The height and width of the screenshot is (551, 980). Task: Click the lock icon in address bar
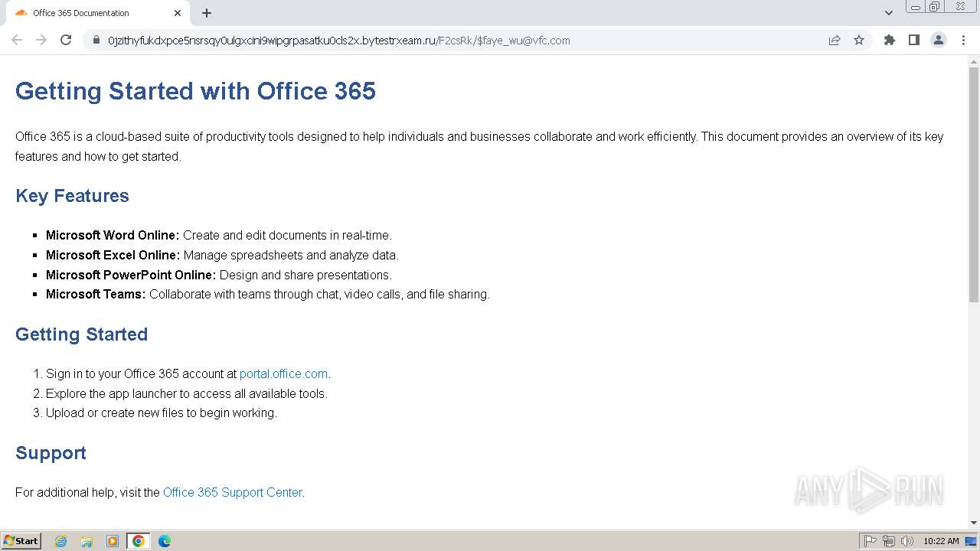(96, 40)
